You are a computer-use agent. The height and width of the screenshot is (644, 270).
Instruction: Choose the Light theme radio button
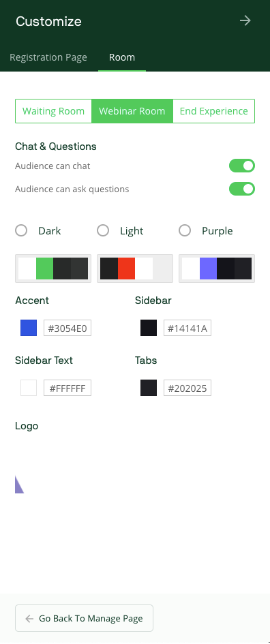tap(103, 230)
